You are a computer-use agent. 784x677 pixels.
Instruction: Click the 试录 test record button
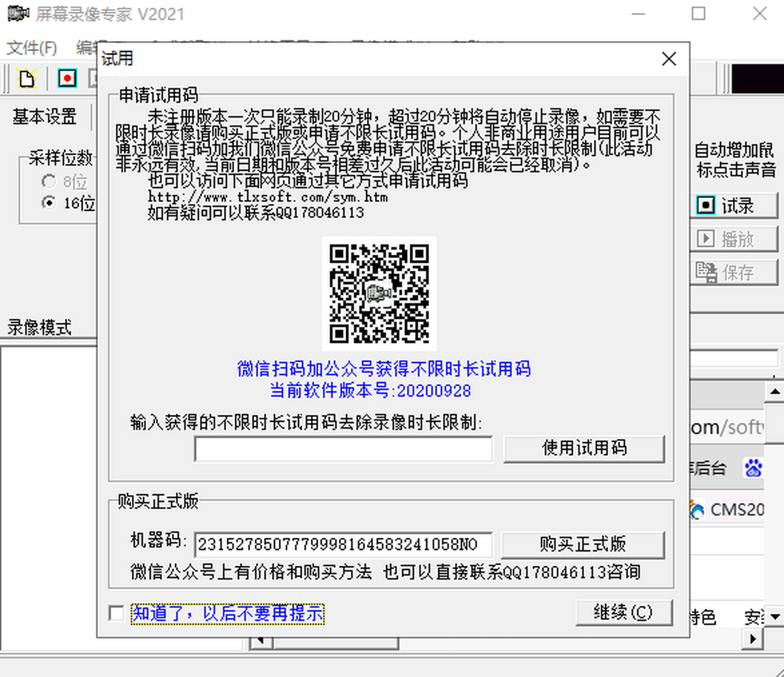pos(734,206)
